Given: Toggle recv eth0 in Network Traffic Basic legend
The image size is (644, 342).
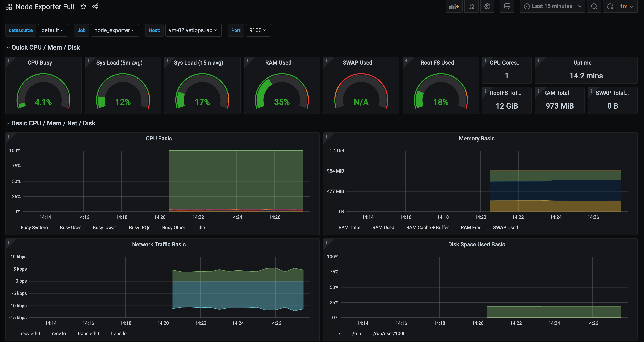Looking at the screenshot, I should [30, 333].
